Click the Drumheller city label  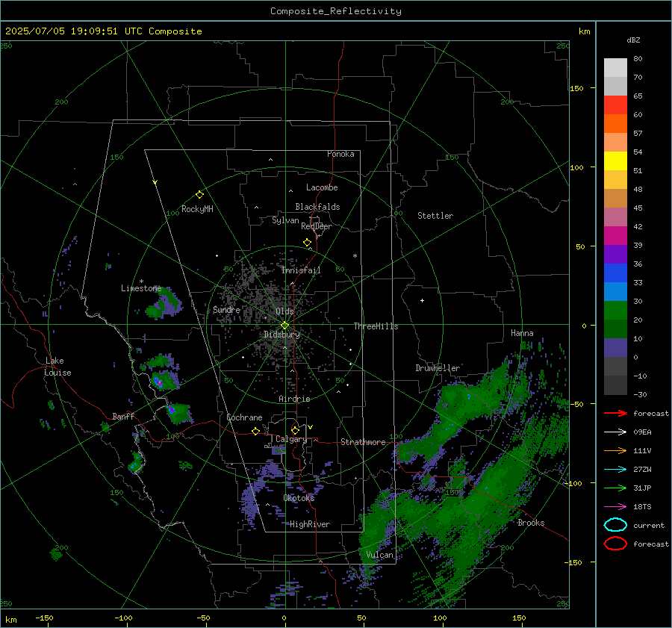click(x=438, y=368)
